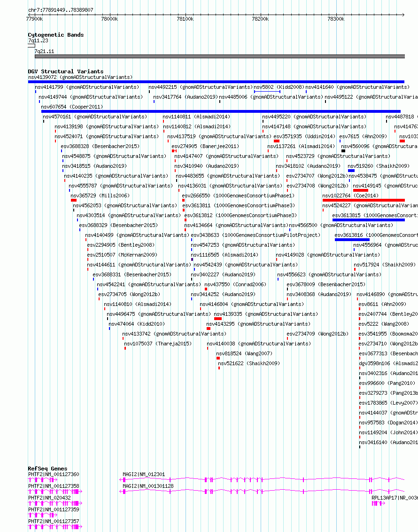The height and width of the screenshot is (532, 418).
Task: Click the esv1783865 (Levy2007) label
Action: (388, 403)
